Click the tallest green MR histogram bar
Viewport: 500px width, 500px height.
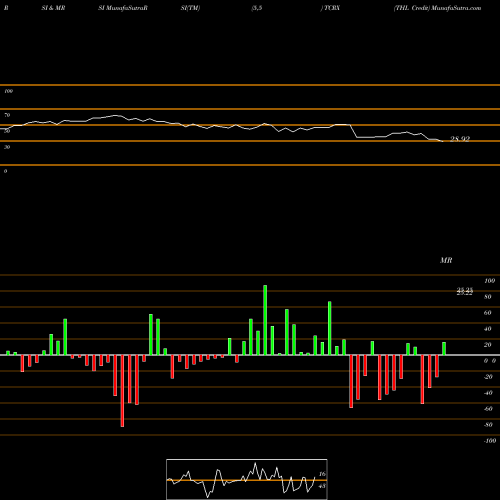click(265, 320)
